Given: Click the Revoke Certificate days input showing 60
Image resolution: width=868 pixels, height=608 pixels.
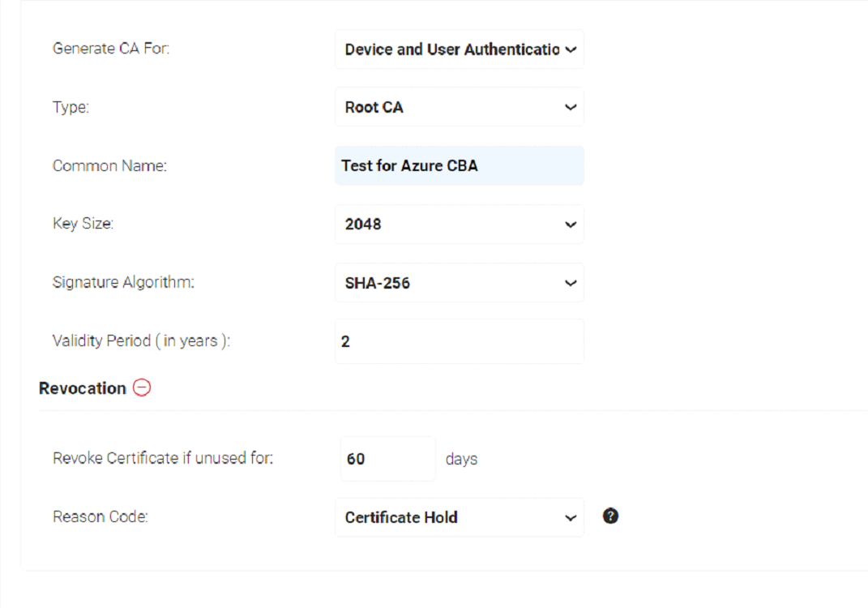Looking at the screenshot, I should click(387, 458).
